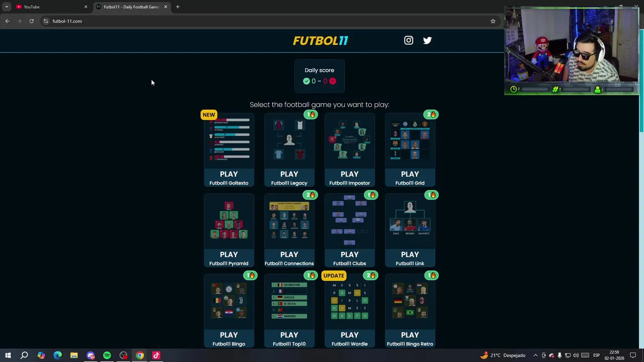Play the Futbol11 Impostor game
Viewport: 644px width, 362px height.
350,178
